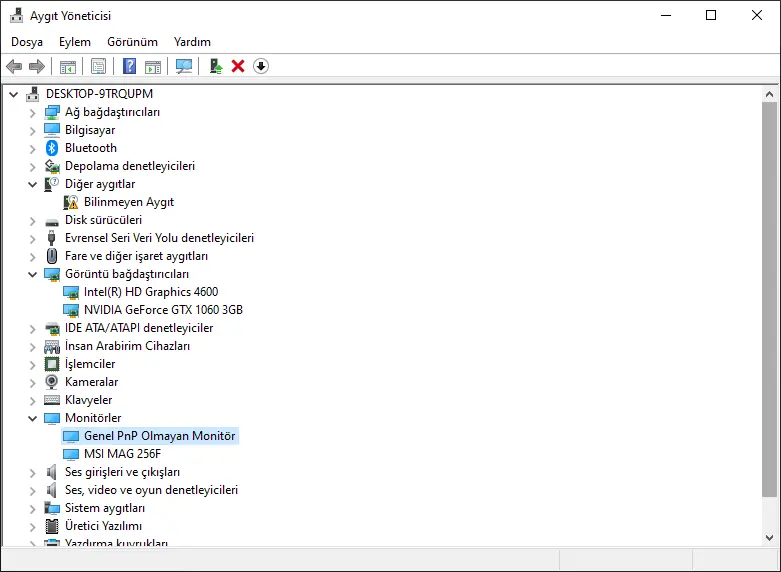This screenshot has height=572, width=781.
Task: Click the Back arrow toolbar icon
Action: 14,66
